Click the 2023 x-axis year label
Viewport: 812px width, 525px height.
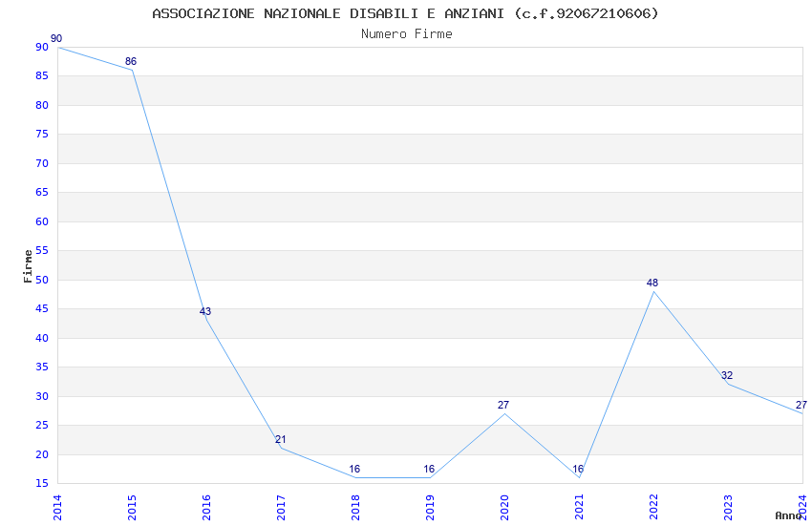tap(728, 507)
